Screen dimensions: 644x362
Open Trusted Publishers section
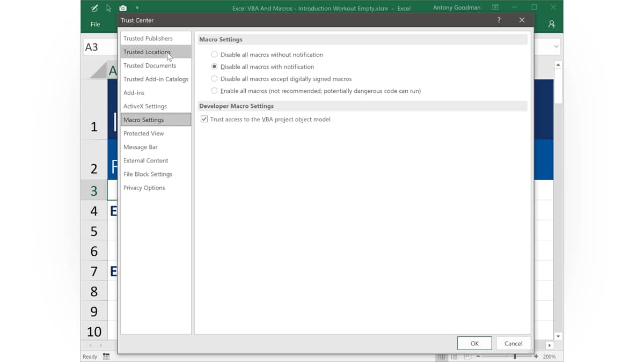point(156,39)
